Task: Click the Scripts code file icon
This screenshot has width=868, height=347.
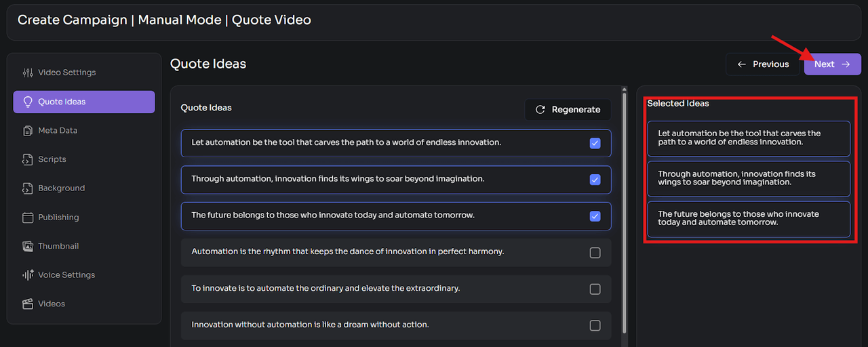Action: tap(28, 160)
